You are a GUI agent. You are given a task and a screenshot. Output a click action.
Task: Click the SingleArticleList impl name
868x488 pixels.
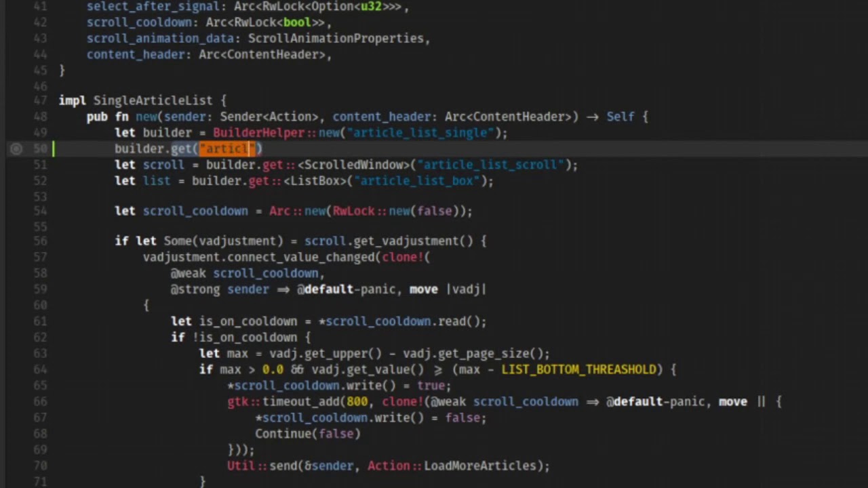point(153,100)
